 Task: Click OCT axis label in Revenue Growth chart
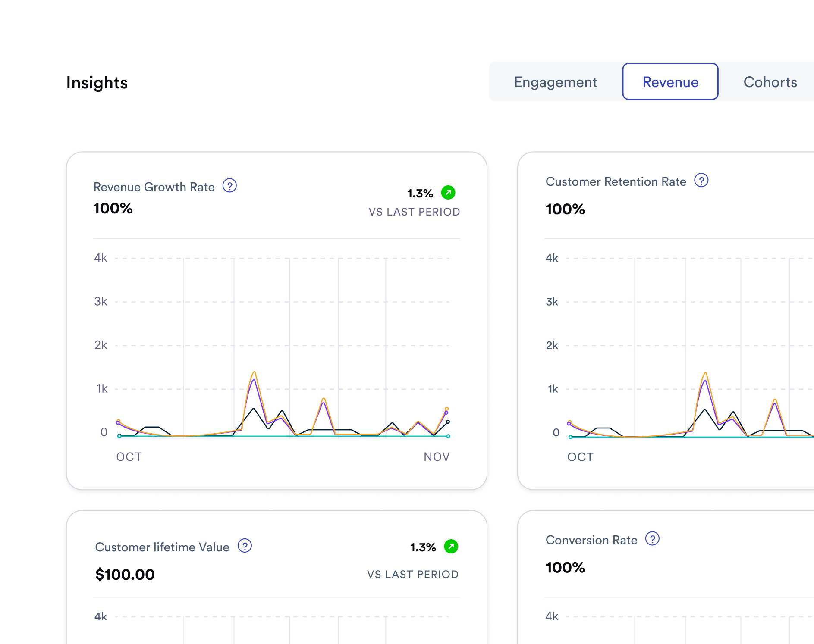129,457
